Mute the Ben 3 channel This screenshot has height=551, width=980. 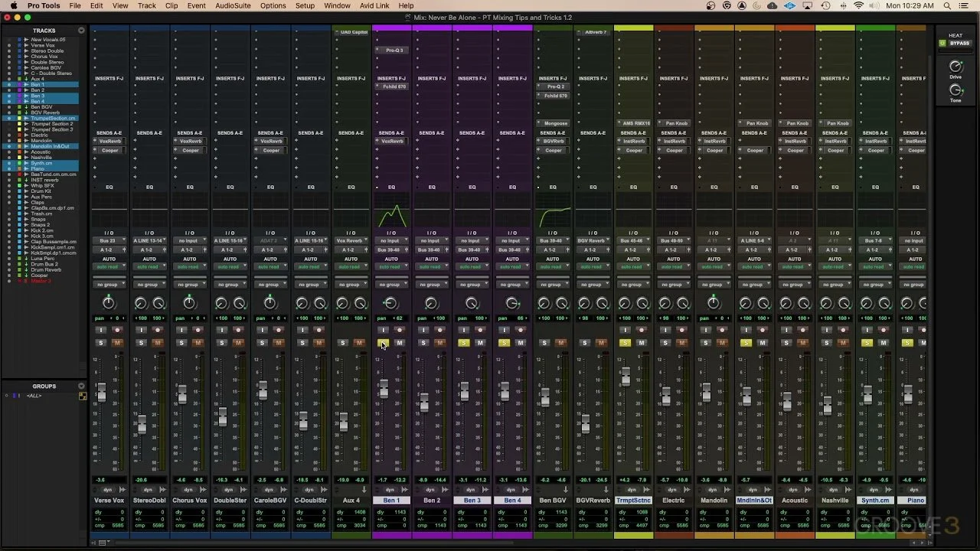click(x=480, y=343)
